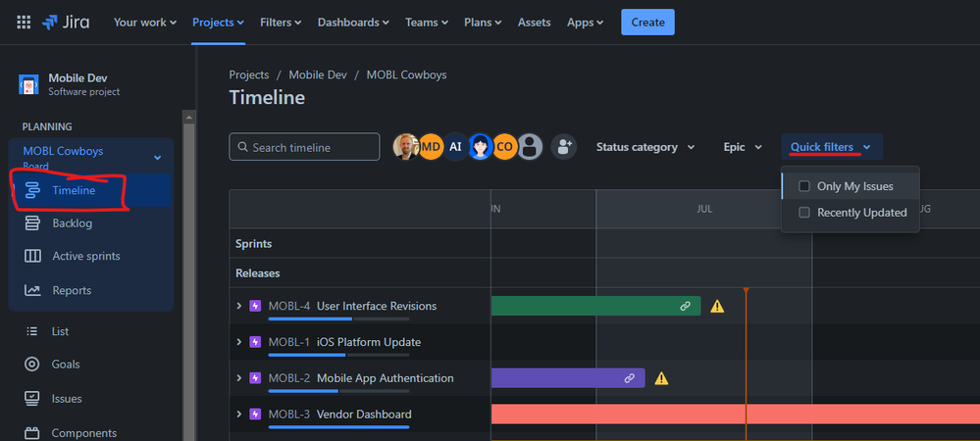Click the Active sprints board icon
The height and width of the screenshot is (441, 980).
click(31, 256)
